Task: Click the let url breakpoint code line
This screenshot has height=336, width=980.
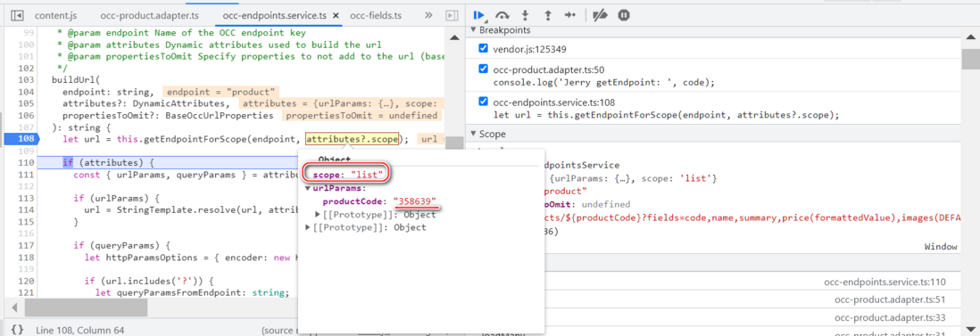Action: point(666,115)
